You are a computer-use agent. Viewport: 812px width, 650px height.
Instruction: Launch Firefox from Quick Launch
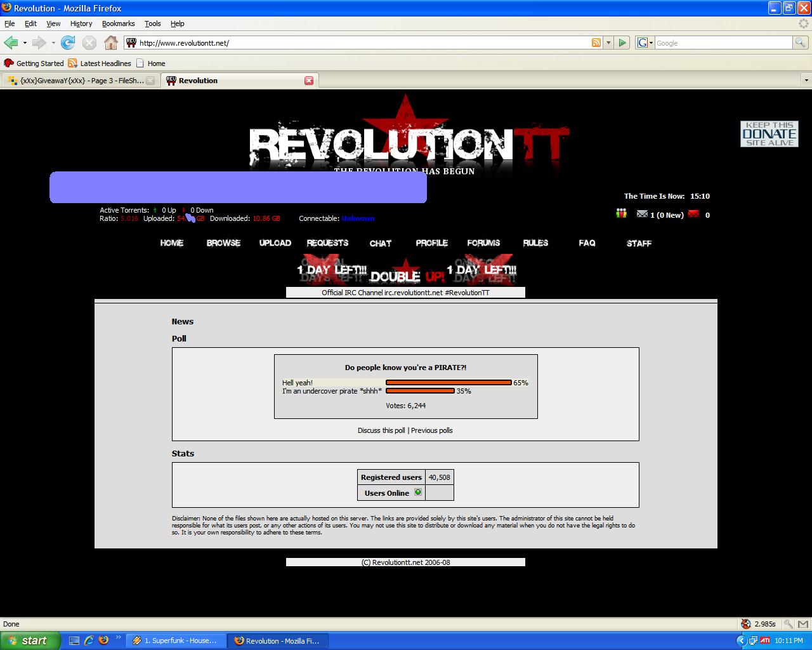click(103, 640)
